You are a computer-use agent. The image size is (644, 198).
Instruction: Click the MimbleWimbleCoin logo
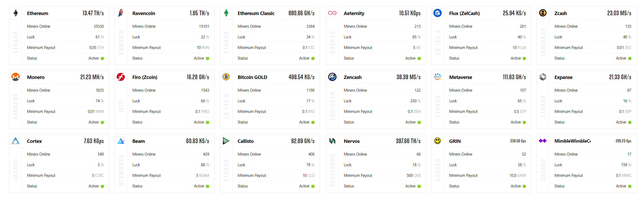click(x=543, y=141)
